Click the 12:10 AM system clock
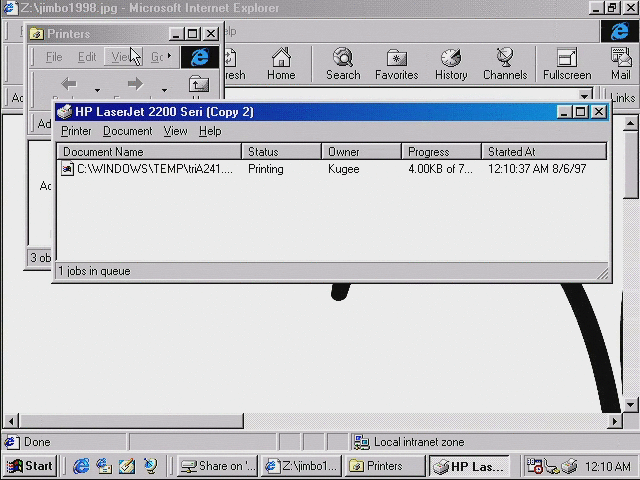Viewport: 640px width, 480px height. [608, 466]
